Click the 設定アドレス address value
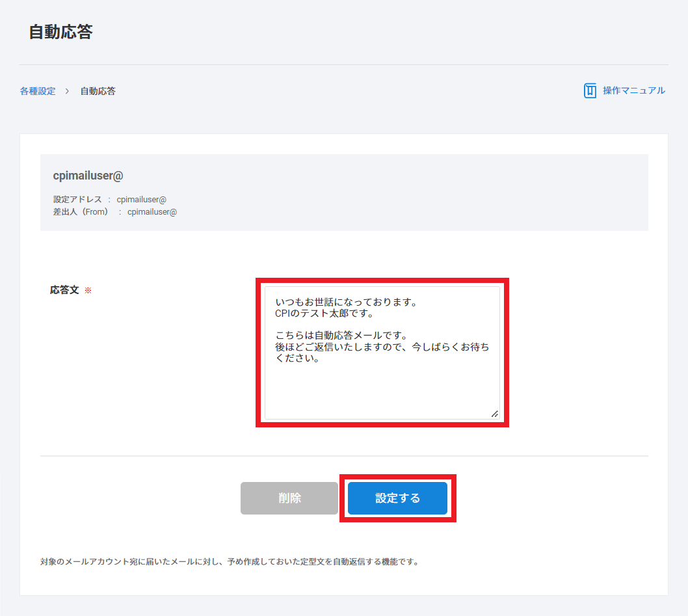This screenshot has width=688, height=616. point(142,200)
